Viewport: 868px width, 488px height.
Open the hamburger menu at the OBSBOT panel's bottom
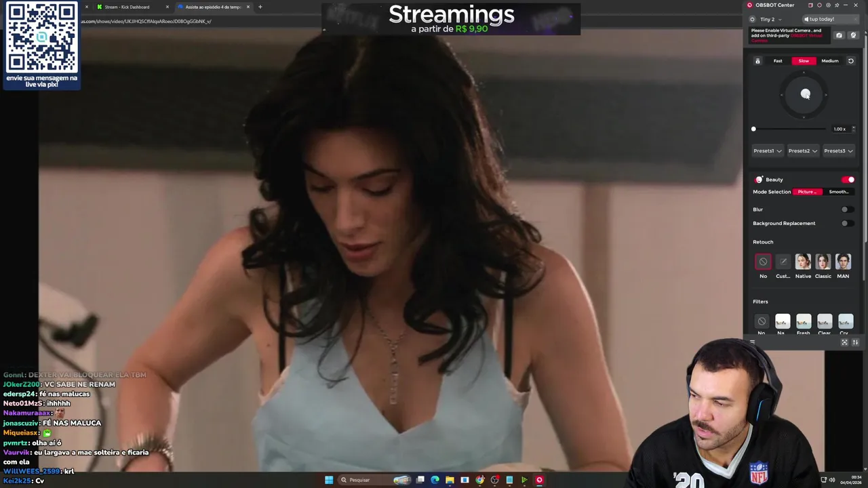click(753, 342)
